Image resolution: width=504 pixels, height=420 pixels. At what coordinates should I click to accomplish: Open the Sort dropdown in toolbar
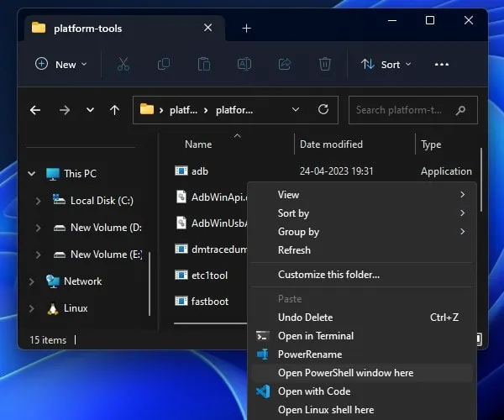[x=386, y=65]
